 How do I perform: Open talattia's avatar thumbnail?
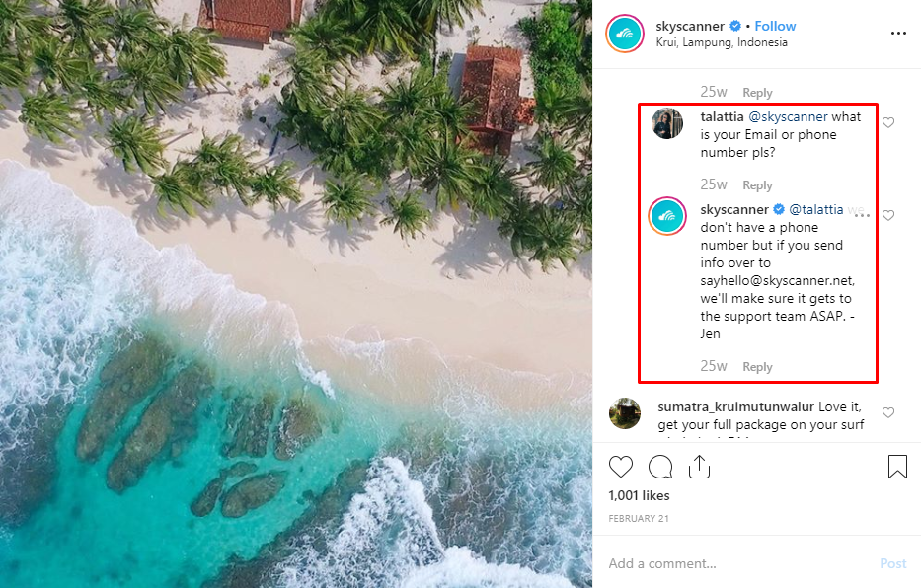point(667,123)
